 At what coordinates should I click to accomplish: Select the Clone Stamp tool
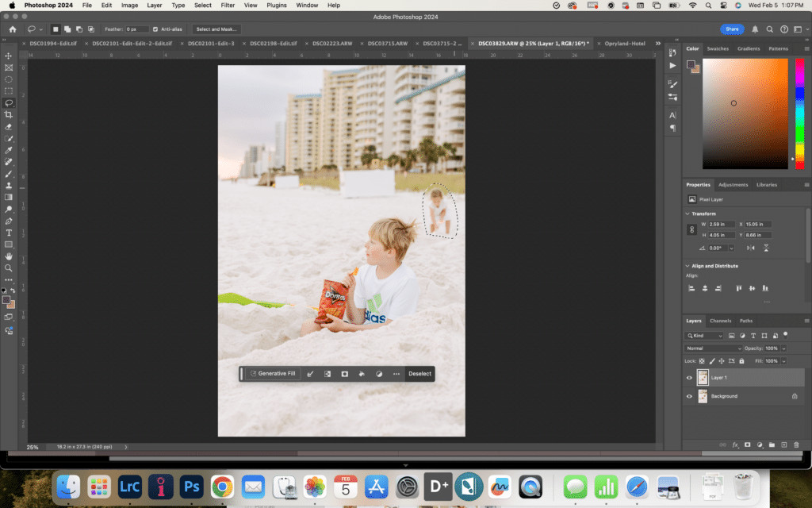[x=8, y=186]
